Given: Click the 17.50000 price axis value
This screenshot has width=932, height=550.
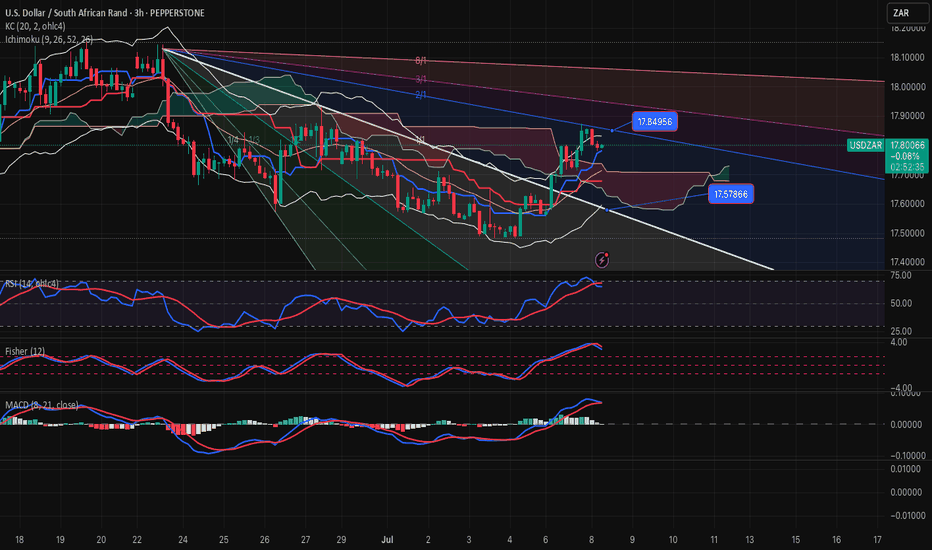Looking at the screenshot, I should [908, 233].
